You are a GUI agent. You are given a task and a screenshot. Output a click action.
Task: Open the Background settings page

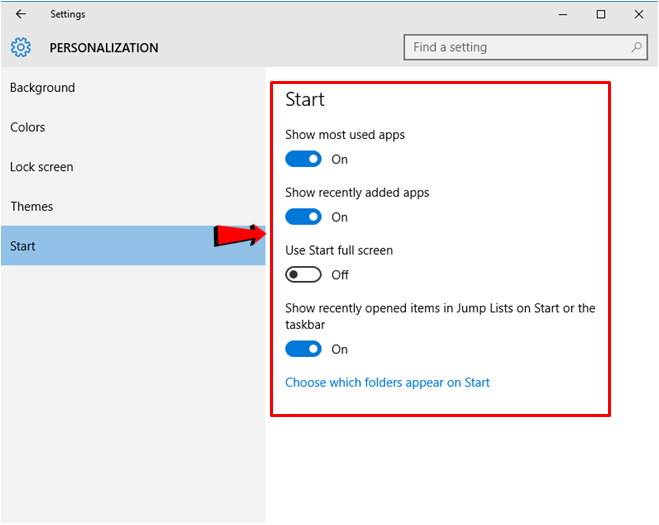(x=42, y=88)
